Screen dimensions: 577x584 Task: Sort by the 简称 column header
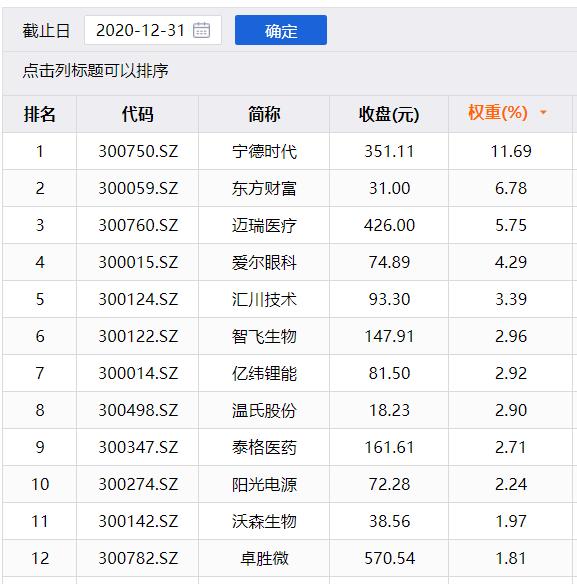(x=264, y=114)
